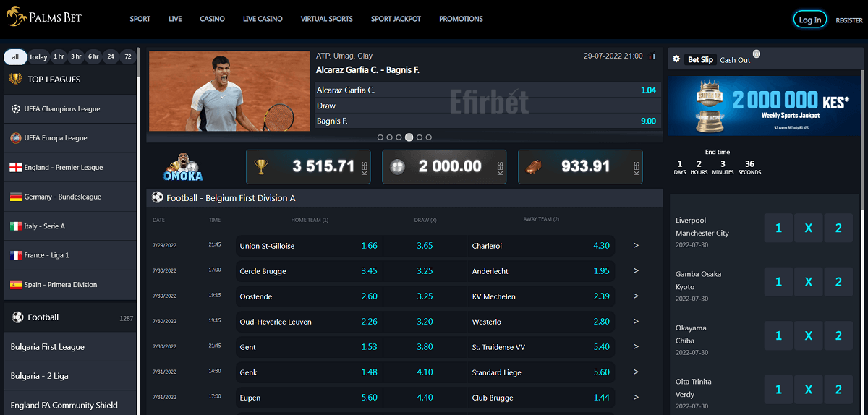Bet on Alcaraz Garfia C. at 1.04

pyautogui.click(x=488, y=90)
